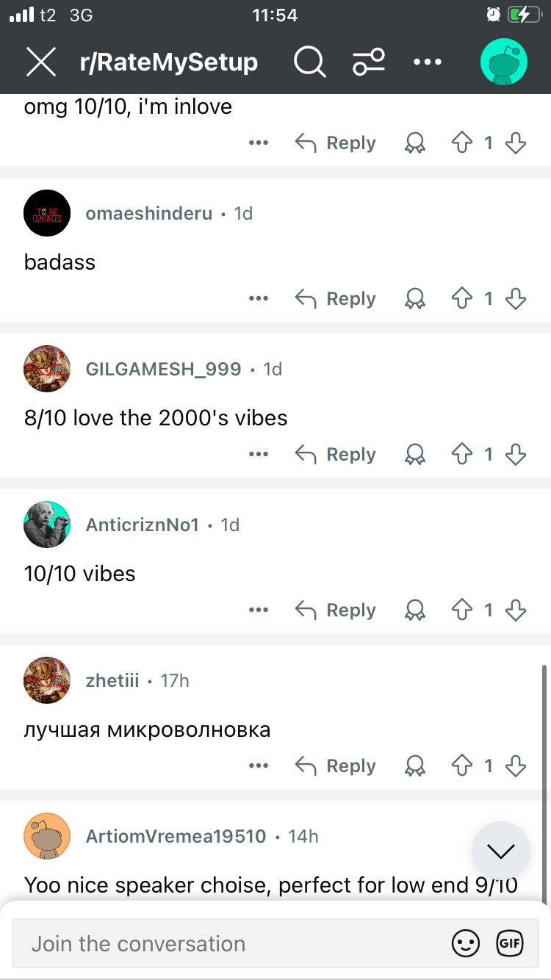Open options dots on zhetiii's comment
Screen dimensions: 551x980
(259, 765)
